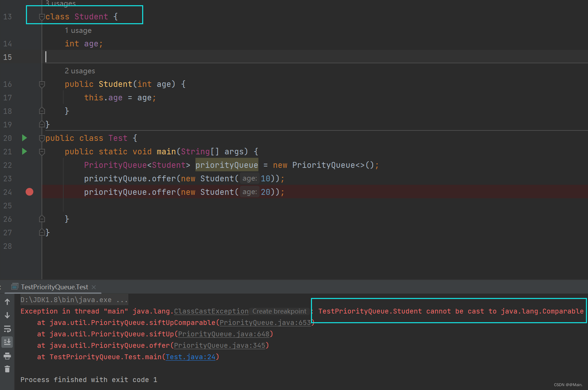Click 'this.age = age;' on line 17
This screenshot has width=588, height=390.
(120, 98)
